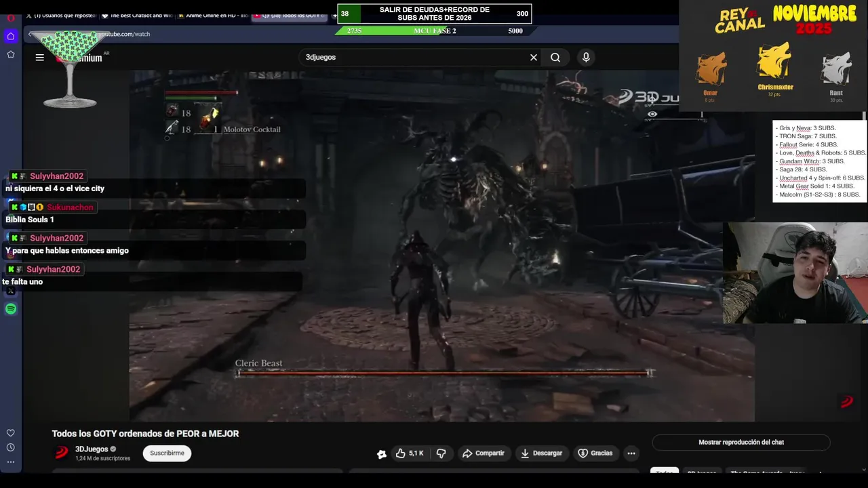
Task: Click 'Malcolm (S1-S2-S3) : 8 SUBS.' list entry
Action: click(819, 195)
